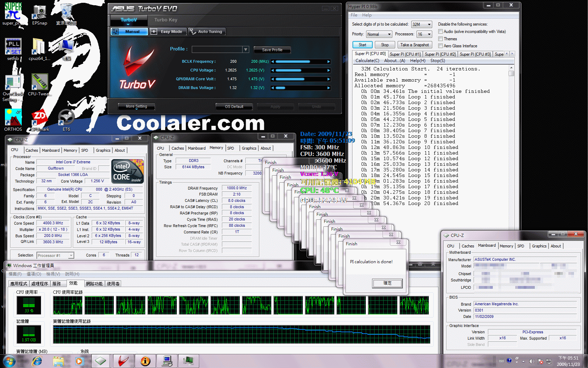Enable Audio service disable checkbox
This screenshot has height=368, width=588.
pos(440,32)
